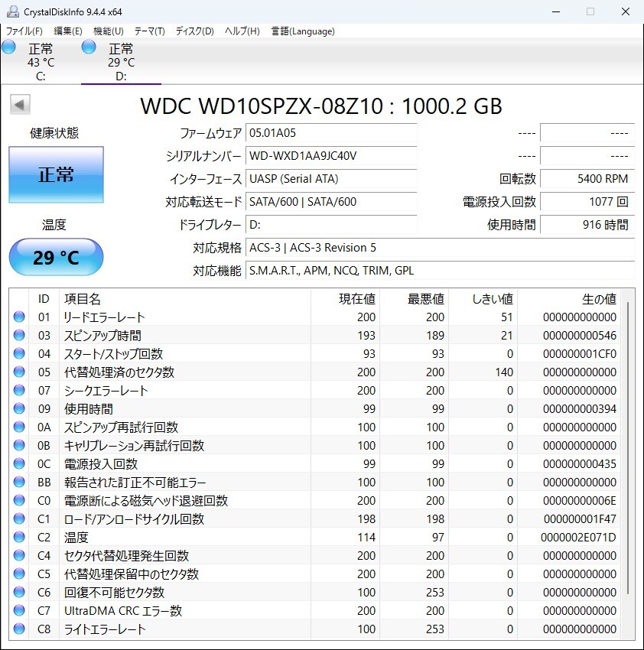Click the ドライブレター field D:
644x650 pixels.
[331, 225]
